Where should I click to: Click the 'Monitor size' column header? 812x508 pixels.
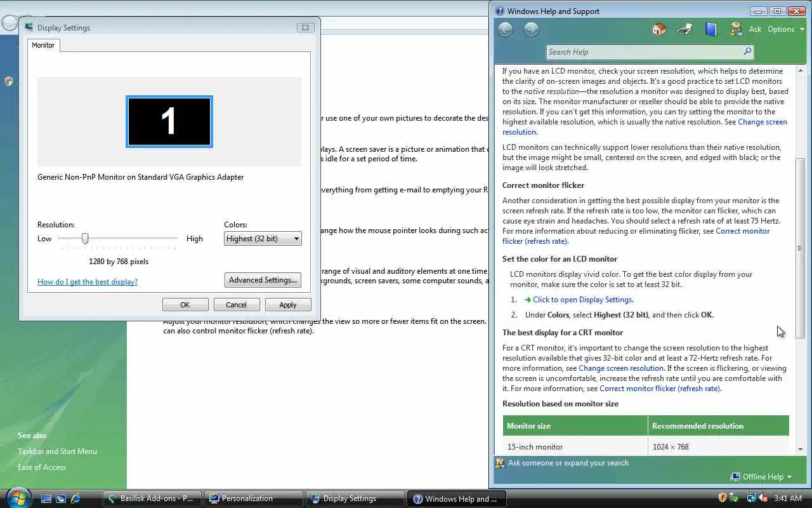pyautogui.click(x=575, y=426)
